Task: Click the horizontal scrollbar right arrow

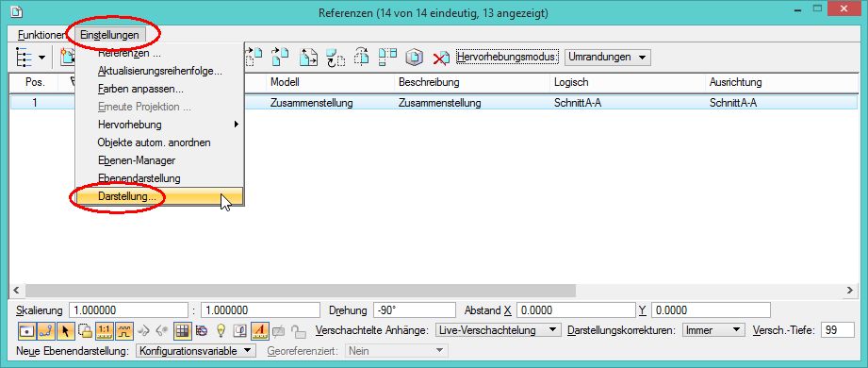Action: (x=851, y=290)
